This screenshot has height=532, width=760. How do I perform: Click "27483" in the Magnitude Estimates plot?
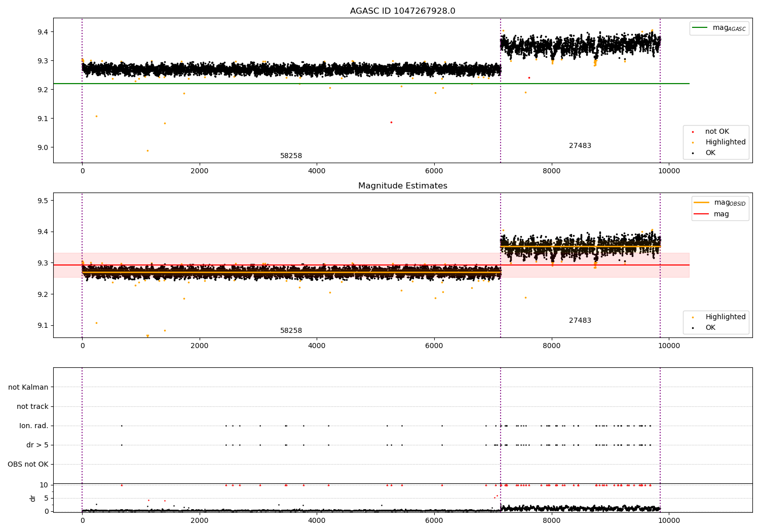point(580,321)
